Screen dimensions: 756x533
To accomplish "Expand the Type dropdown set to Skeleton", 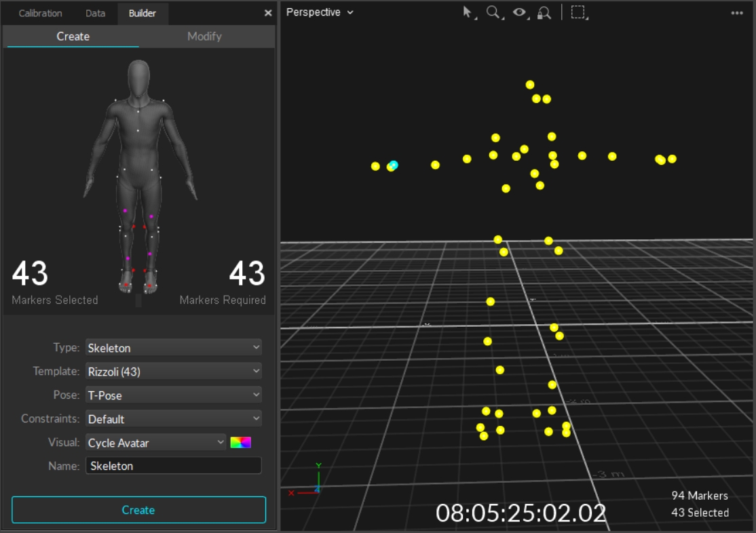I will point(173,348).
